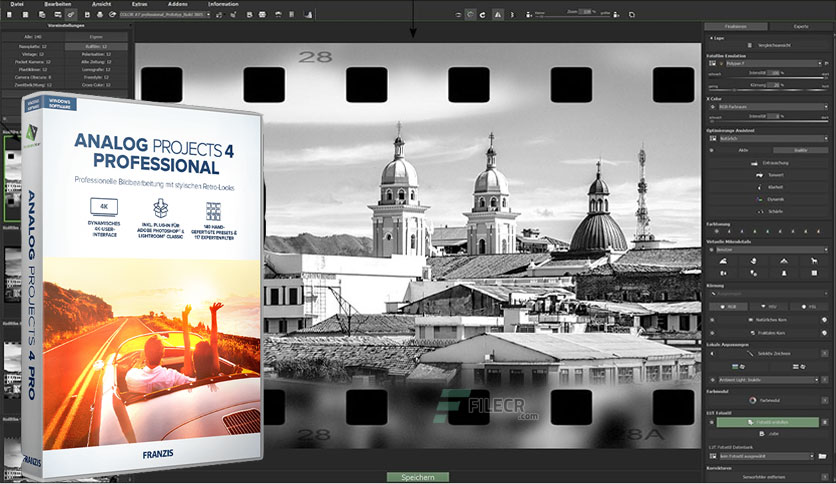836x484 pixels.
Task: Select the Camera Obscura: 8 category
Action: coord(33,77)
